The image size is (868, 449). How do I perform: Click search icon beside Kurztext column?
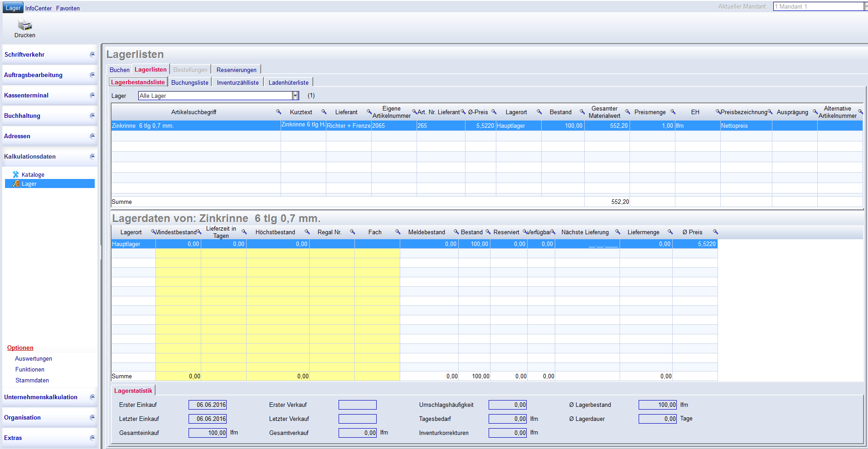324,112
